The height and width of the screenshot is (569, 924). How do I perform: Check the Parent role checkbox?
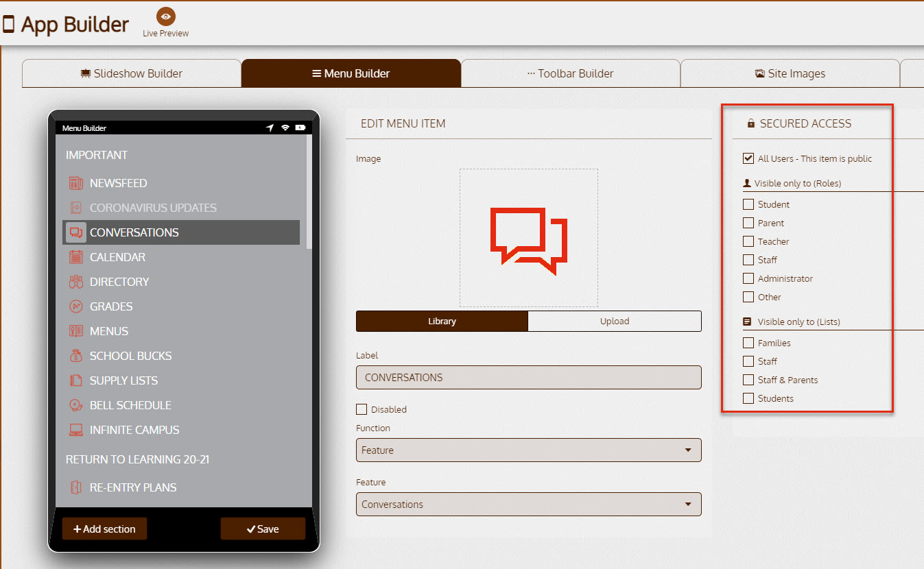pos(748,223)
